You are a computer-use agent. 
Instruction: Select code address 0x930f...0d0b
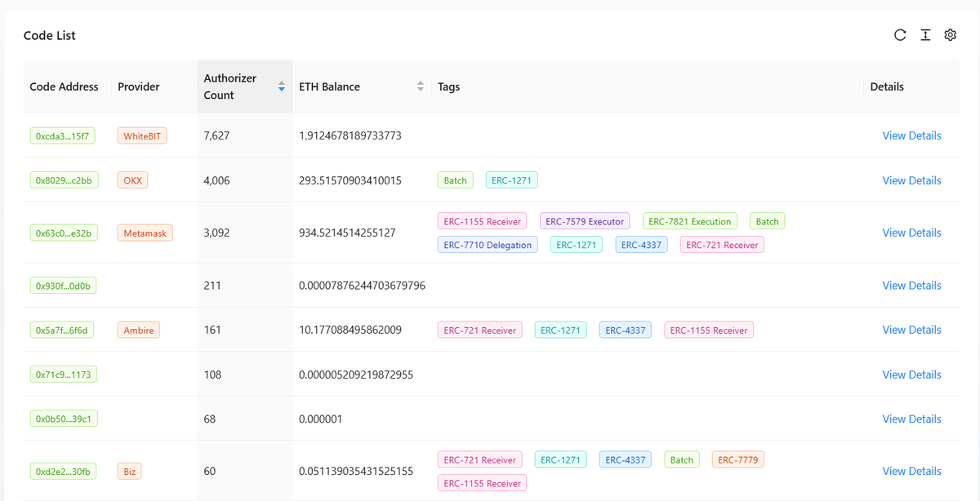click(x=63, y=286)
